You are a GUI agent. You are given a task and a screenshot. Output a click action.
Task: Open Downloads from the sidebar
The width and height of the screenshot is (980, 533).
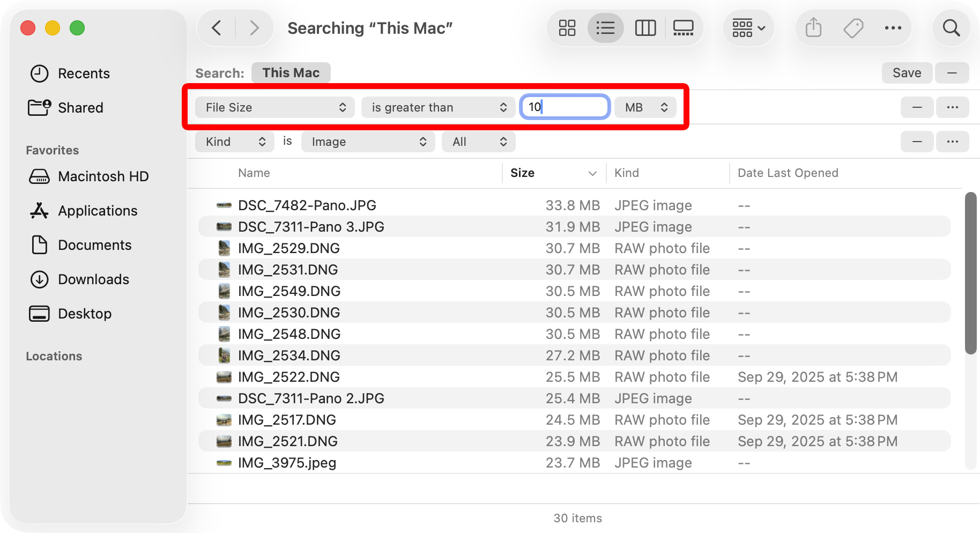coord(93,279)
